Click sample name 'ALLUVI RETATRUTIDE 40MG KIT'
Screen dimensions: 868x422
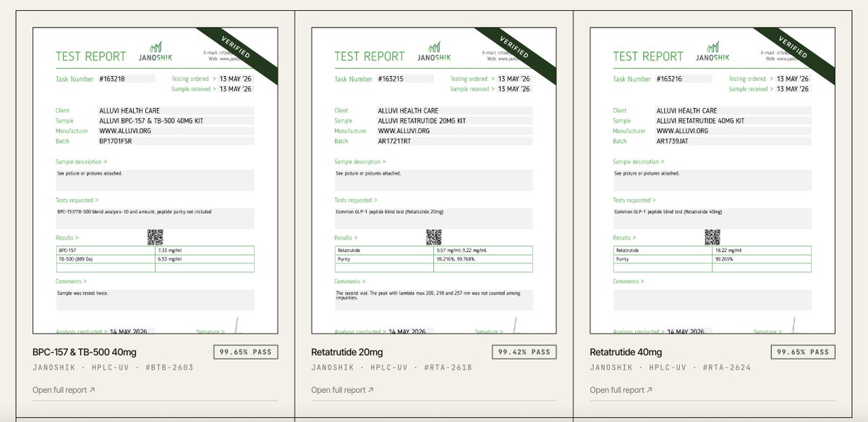(700, 121)
